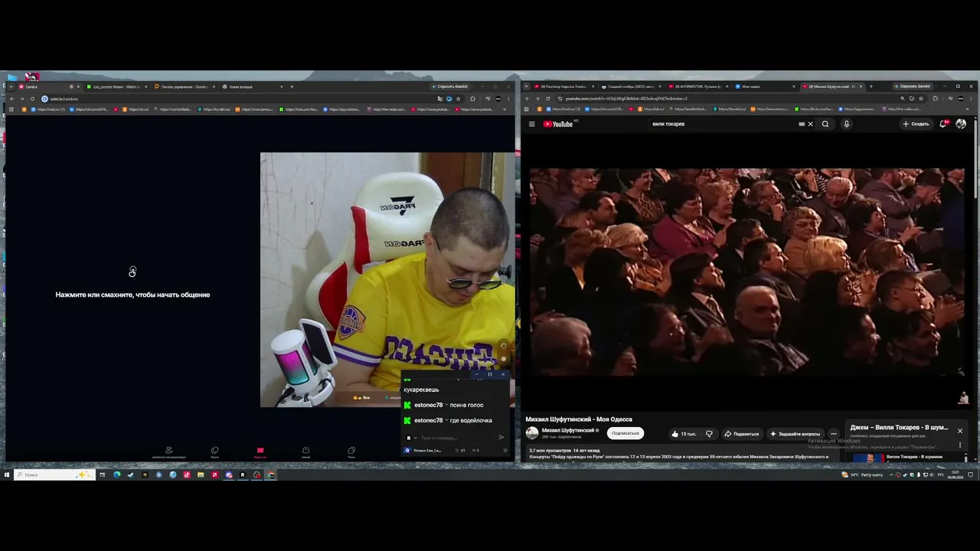Select the red active icon in rulet.tv bottom bar
Screen dimensions: 980x551
tap(260, 452)
